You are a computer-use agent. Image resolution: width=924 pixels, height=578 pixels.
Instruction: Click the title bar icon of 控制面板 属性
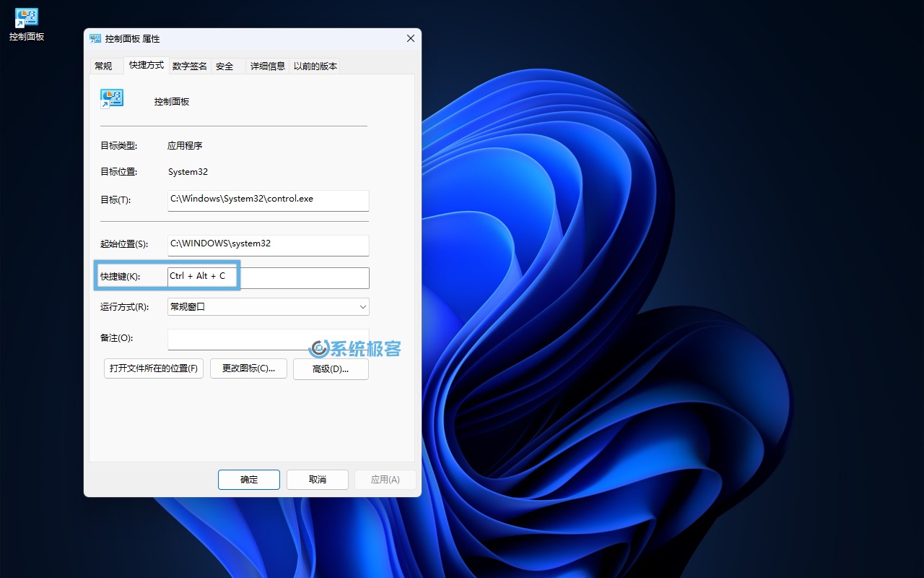pyautogui.click(x=95, y=39)
